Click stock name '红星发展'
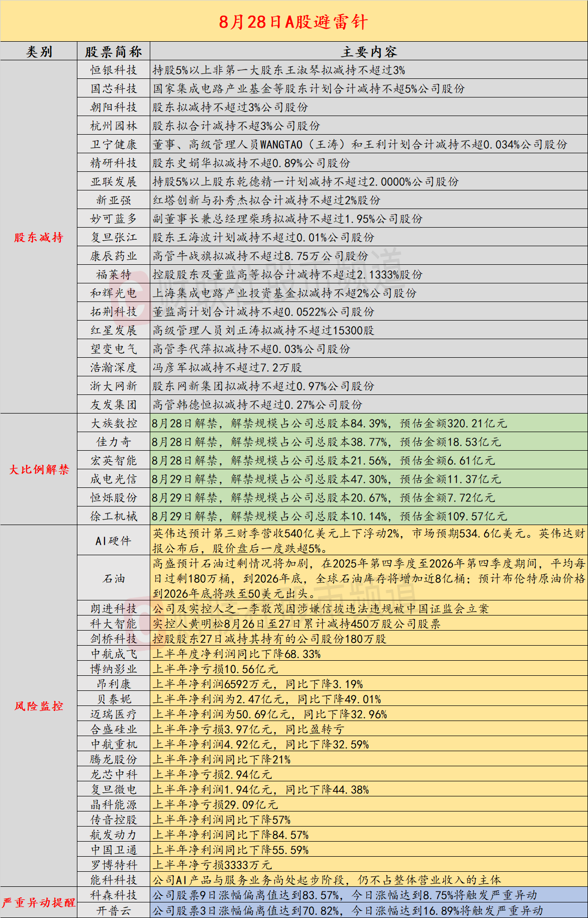Screen dimensions: 588x918 coord(114,330)
